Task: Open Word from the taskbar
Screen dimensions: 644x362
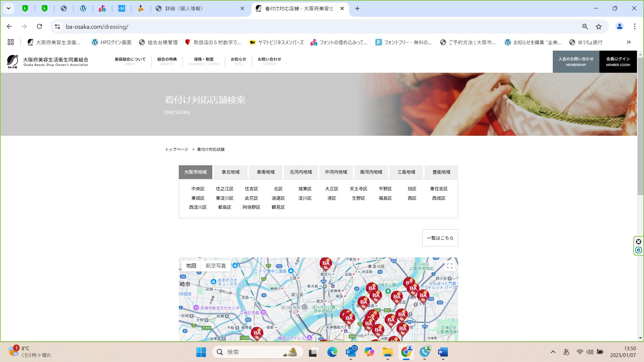Action: (x=442, y=352)
